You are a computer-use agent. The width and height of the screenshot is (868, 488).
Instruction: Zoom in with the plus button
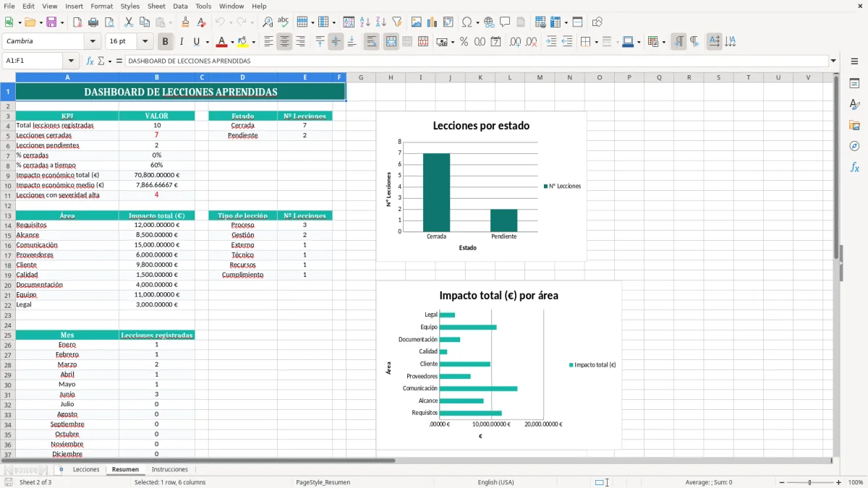click(x=839, y=482)
